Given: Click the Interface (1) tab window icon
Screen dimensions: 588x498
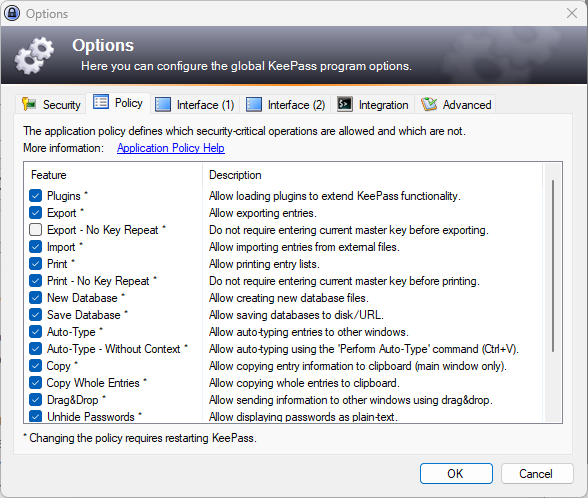Looking at the screenshot, I should pos(163,104).
